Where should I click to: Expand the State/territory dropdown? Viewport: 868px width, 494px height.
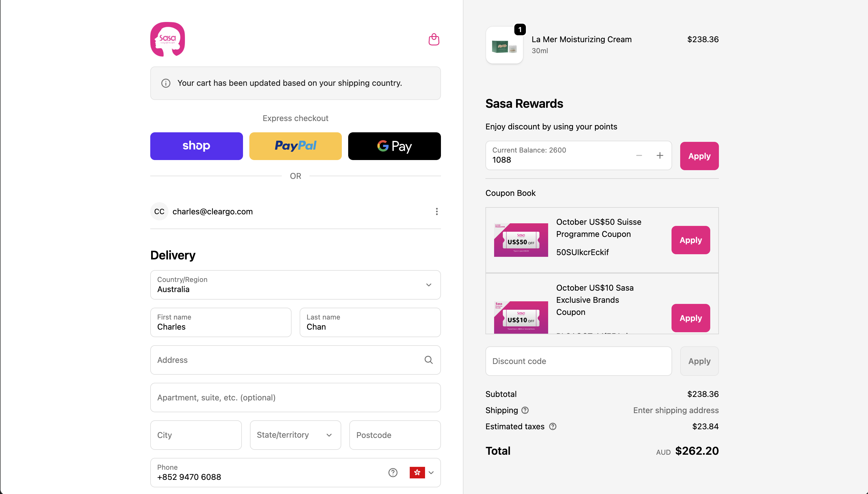click(x=295, y=435)
